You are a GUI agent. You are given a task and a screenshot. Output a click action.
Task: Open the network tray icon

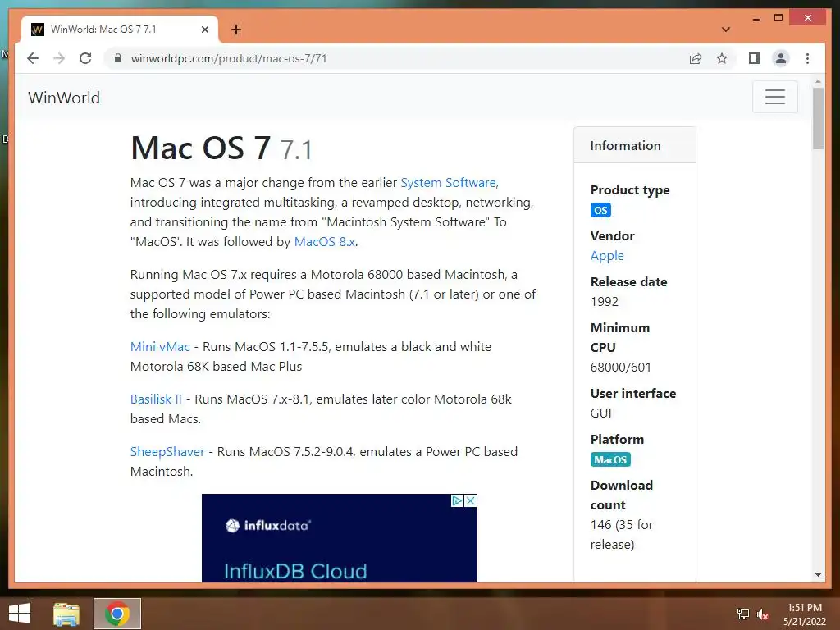743,614
